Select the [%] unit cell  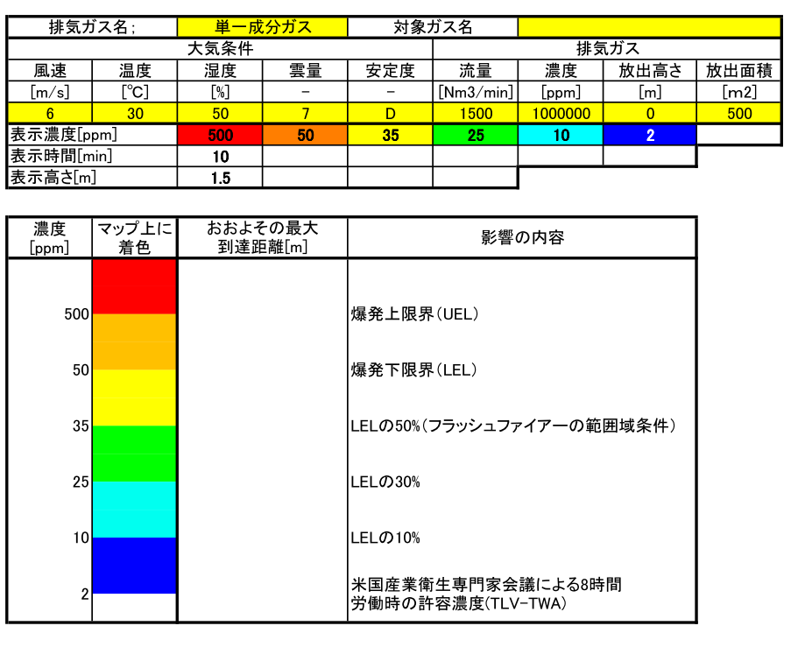pyautogui.click(x=220, y=92)
